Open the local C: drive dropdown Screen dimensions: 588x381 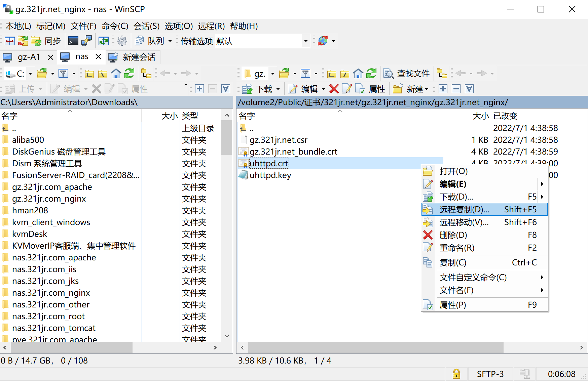click(20, 73)
